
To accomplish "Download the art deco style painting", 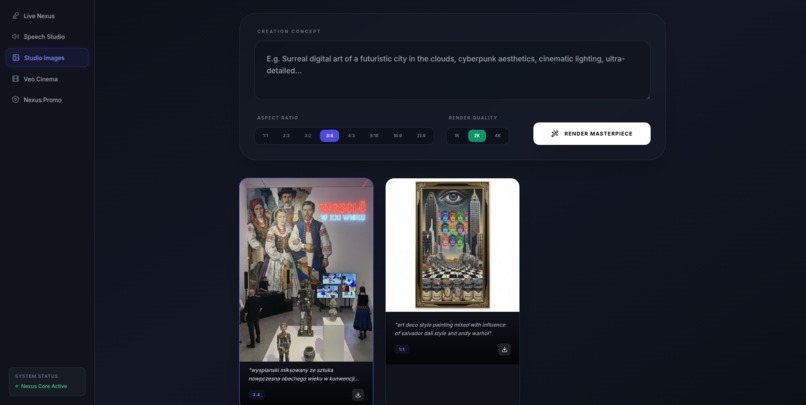I will click(504, 349).
